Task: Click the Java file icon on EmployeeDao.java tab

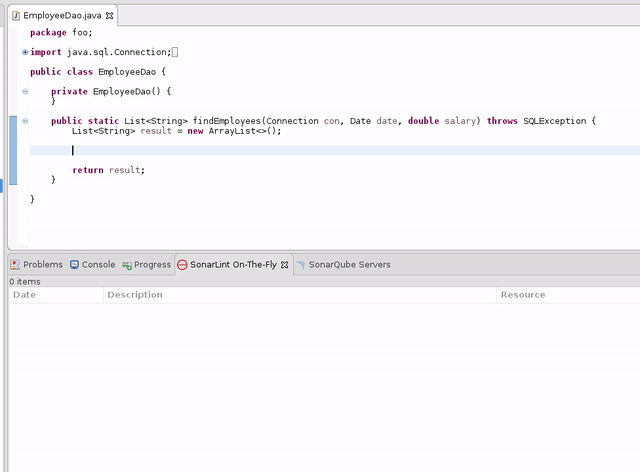Action: pos(16,16)
